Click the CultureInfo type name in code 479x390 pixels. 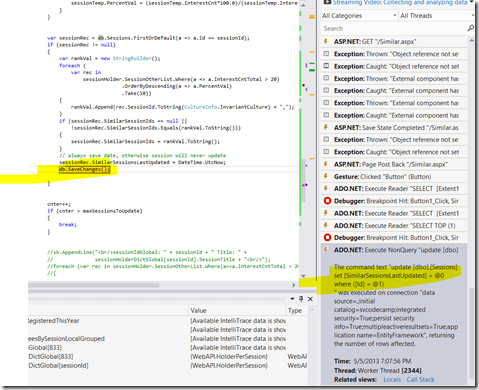coord(201,107)
